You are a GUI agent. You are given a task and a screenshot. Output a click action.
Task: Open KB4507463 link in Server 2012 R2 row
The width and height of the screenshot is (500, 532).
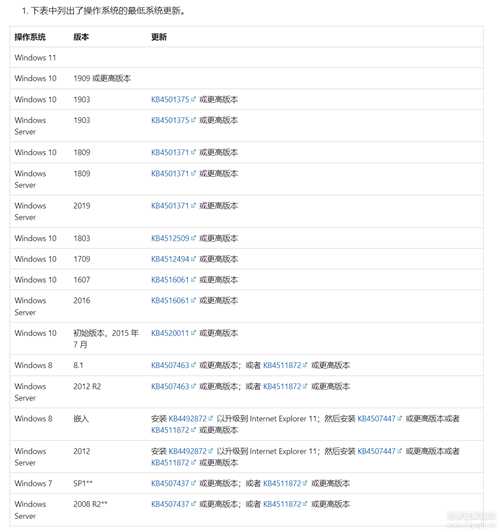173,386
